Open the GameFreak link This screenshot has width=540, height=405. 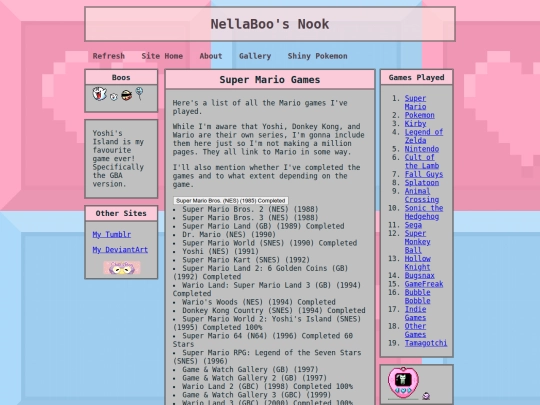424,284
